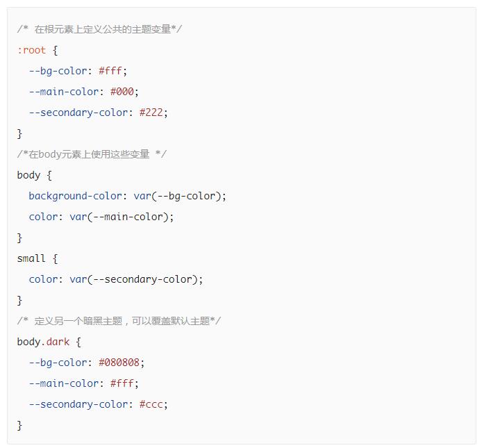The width and height of the screenshot is (484, 448).
Task: Click the #ccc color value
Action: coord(151,404)
